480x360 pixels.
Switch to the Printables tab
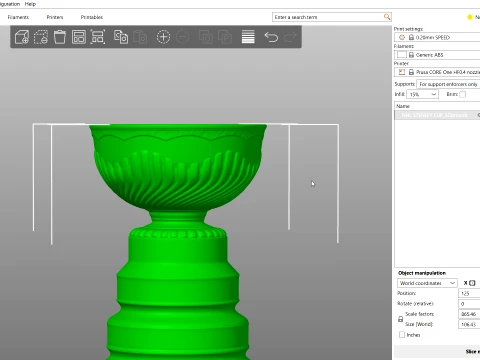[x=92, y=17]
